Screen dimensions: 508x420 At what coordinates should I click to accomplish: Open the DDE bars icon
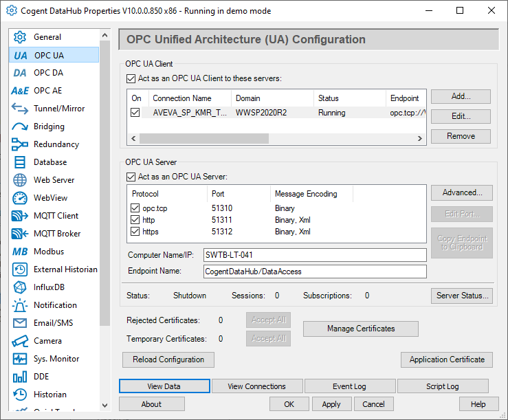[x=20, y=377]
